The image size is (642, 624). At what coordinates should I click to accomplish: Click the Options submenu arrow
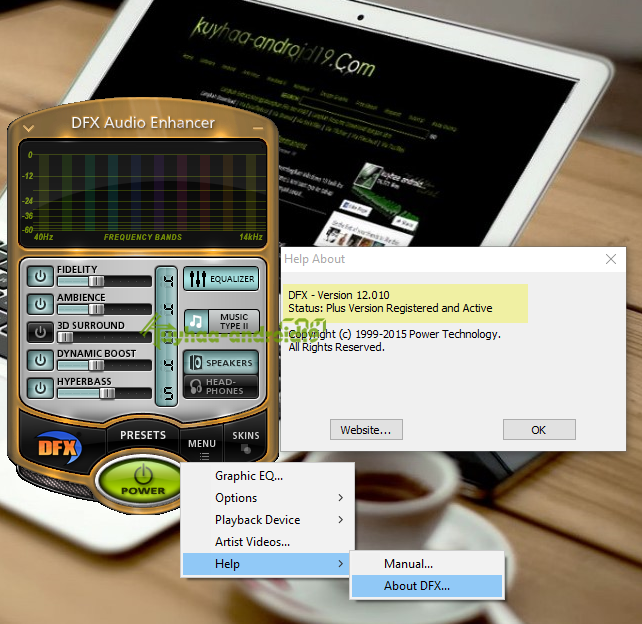coord(341,498)
